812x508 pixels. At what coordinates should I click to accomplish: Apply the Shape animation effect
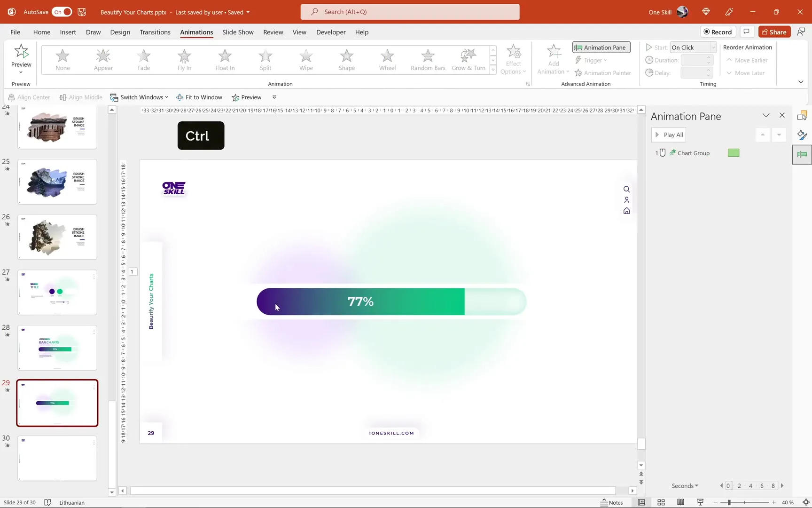pos(347,60)
